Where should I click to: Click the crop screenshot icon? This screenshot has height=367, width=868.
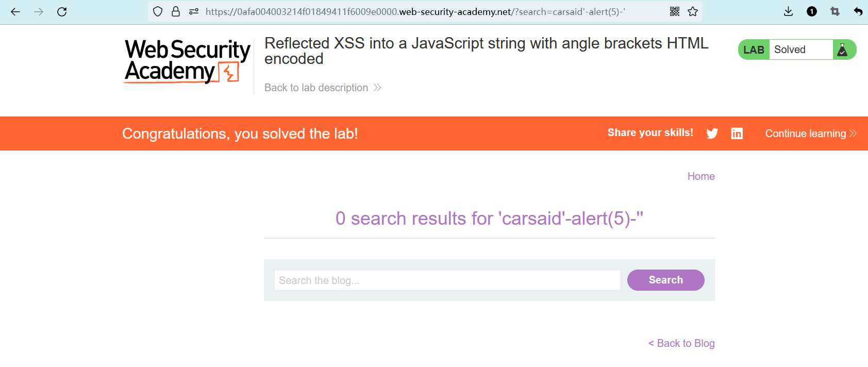835,12
